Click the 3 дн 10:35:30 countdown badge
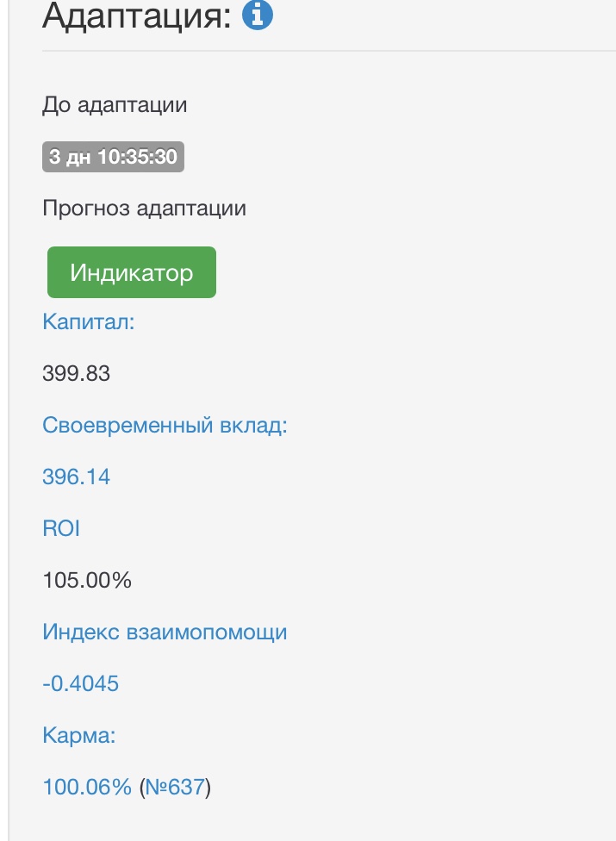Screen dimensions: 616x841 coord(113,158)
